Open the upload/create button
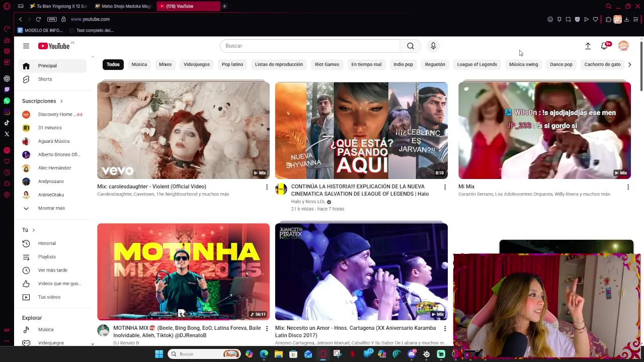The height and width of the screenshot is (362, 644). [588, 46]
